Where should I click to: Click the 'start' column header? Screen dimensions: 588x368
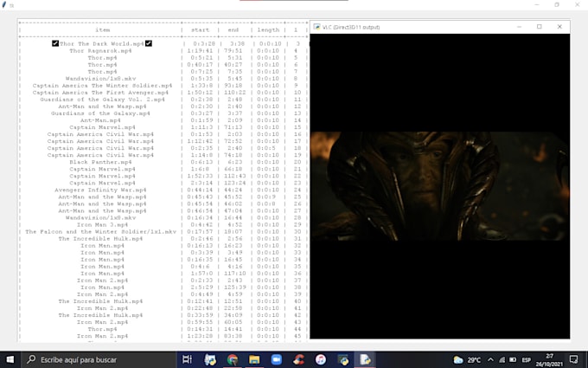[201, 29]
